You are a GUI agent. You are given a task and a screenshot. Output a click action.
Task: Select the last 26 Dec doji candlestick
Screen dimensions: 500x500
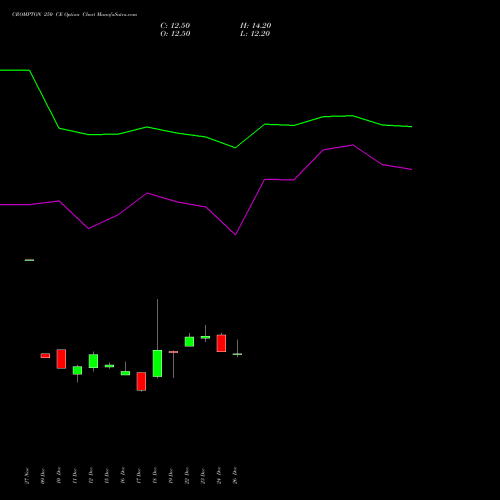click(x=237, y=348)
